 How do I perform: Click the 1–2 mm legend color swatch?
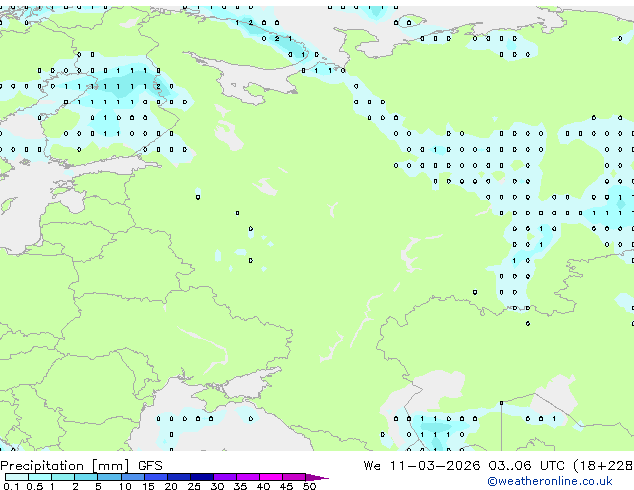[63, 477]
